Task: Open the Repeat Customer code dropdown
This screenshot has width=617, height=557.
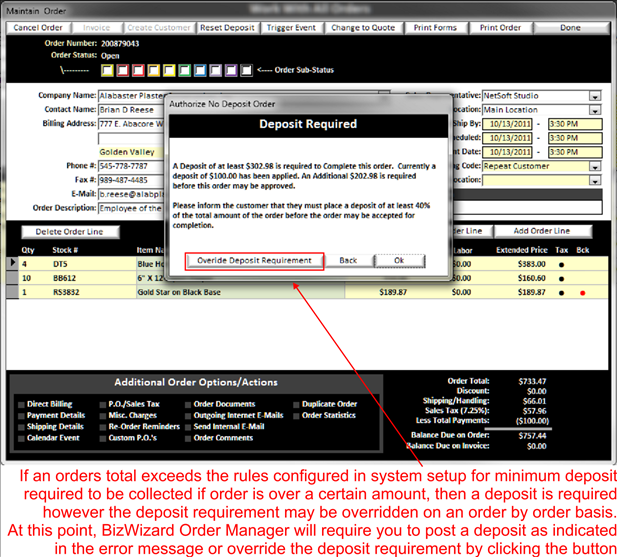Action: pos(595,166)
